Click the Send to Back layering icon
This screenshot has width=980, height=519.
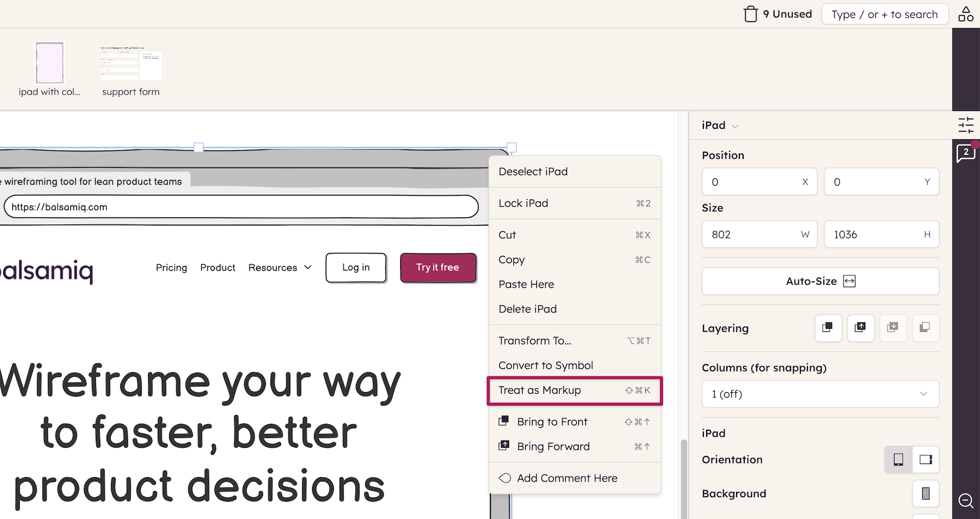(x=925, y=328)
